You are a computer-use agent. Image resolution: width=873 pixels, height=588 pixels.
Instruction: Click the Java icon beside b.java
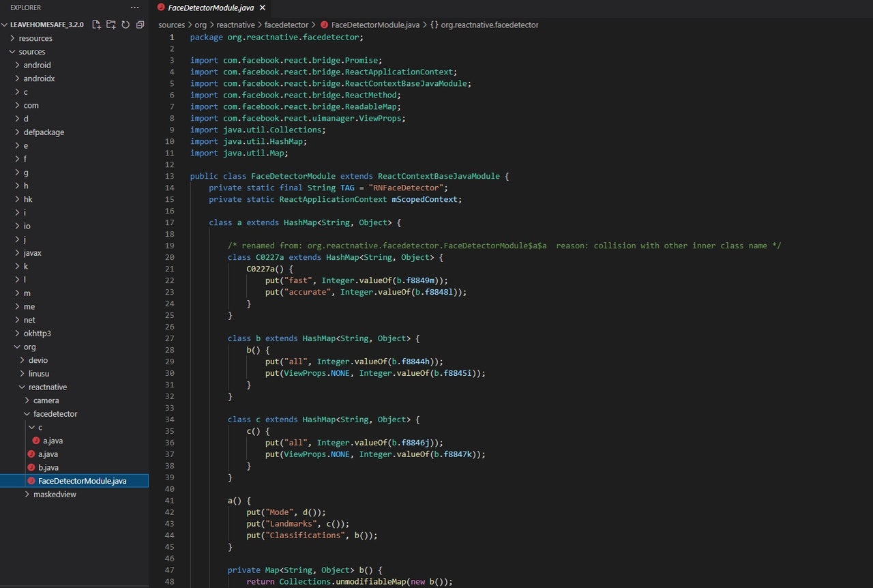coord(31,467)
